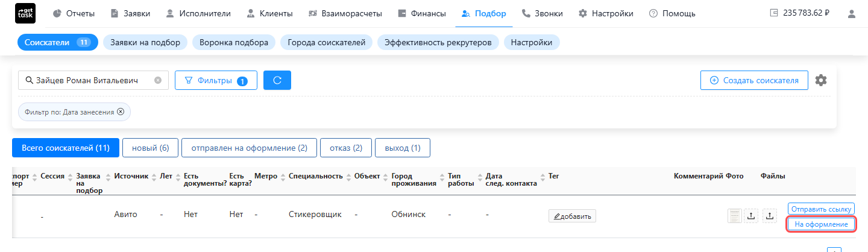Sort by Дата след. контакта column
The height and width of the screenshot is (252, 868).
[542, 176]
